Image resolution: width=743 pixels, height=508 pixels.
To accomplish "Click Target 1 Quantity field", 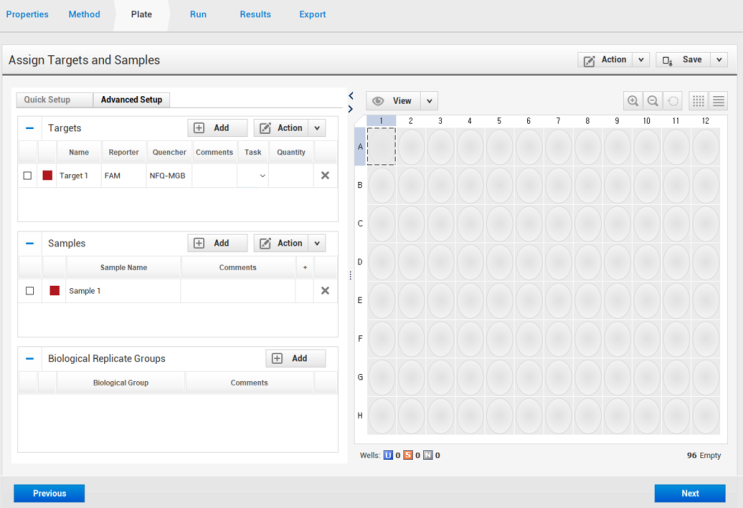I will click(x=291, y=175).
